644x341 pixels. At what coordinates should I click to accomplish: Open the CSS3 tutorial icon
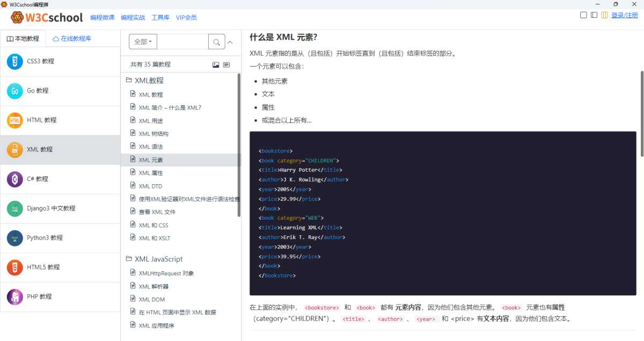pyautogui.click(x=15, y=61)
